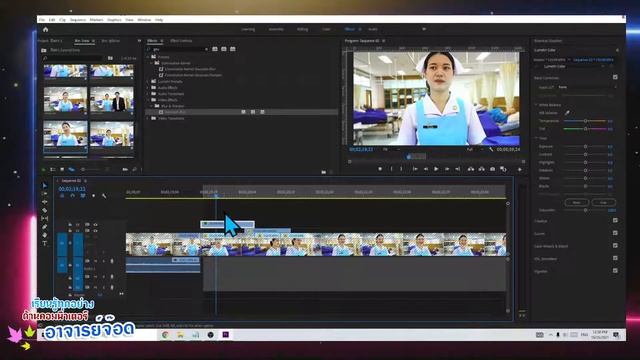This screenshot has width=640, height=360.
Task: Switch to the Learning workspace tab
Action: pyautogui.click(x=248, y=29)
